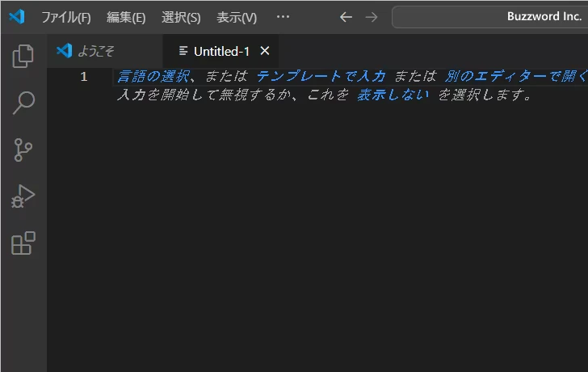
Task: Click the テンプレートで入力 link
Action: (321, 77)
